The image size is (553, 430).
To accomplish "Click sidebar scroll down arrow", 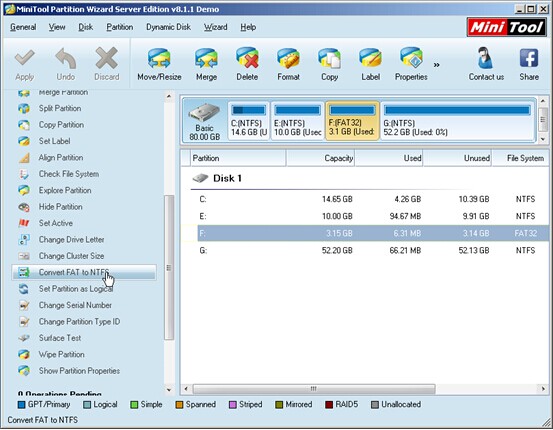I will tap(169, 390).
